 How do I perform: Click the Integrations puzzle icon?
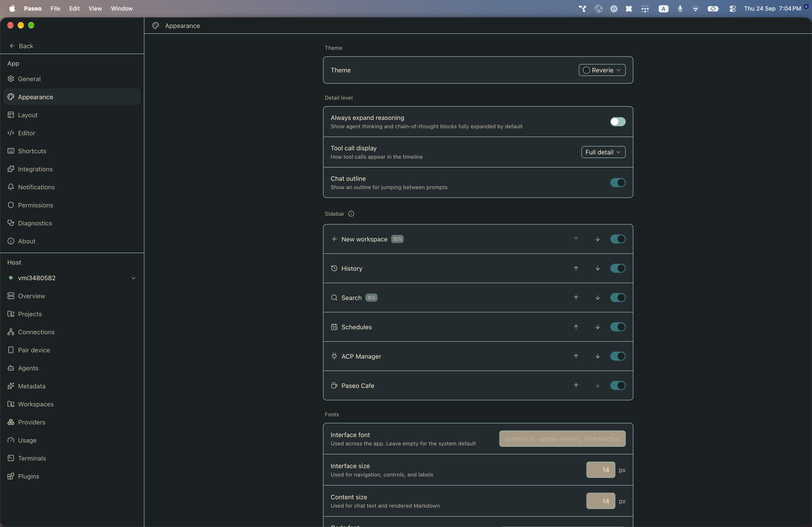click(11, 169)
